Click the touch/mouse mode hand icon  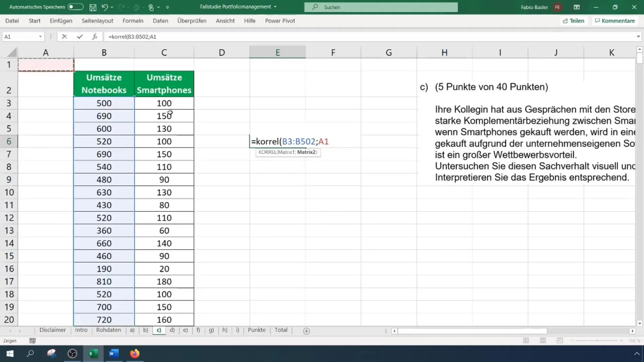point(151,7)
